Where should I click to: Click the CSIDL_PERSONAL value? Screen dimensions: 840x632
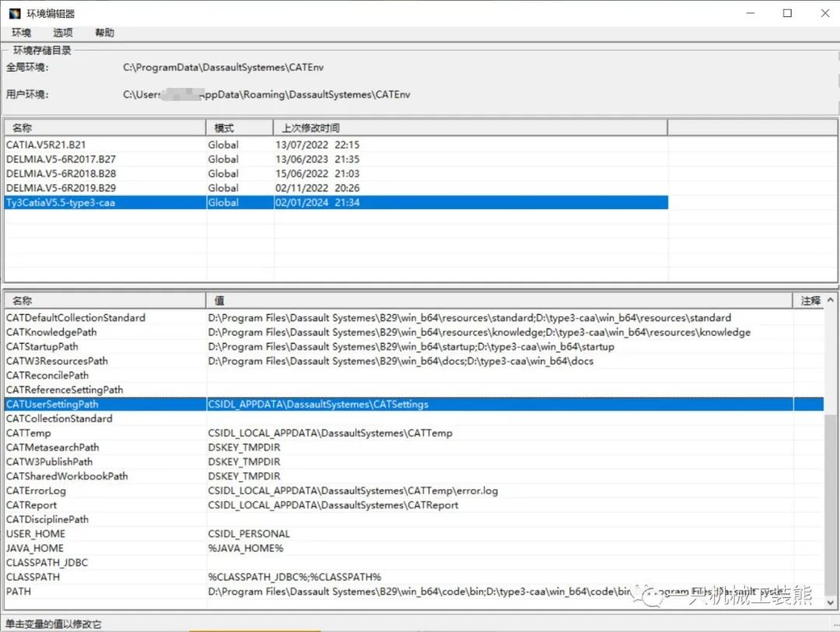pos(249,535)
